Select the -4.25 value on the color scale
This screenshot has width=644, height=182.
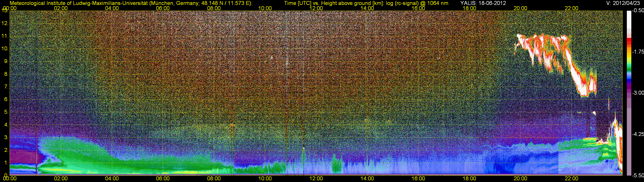pos(638,134)
